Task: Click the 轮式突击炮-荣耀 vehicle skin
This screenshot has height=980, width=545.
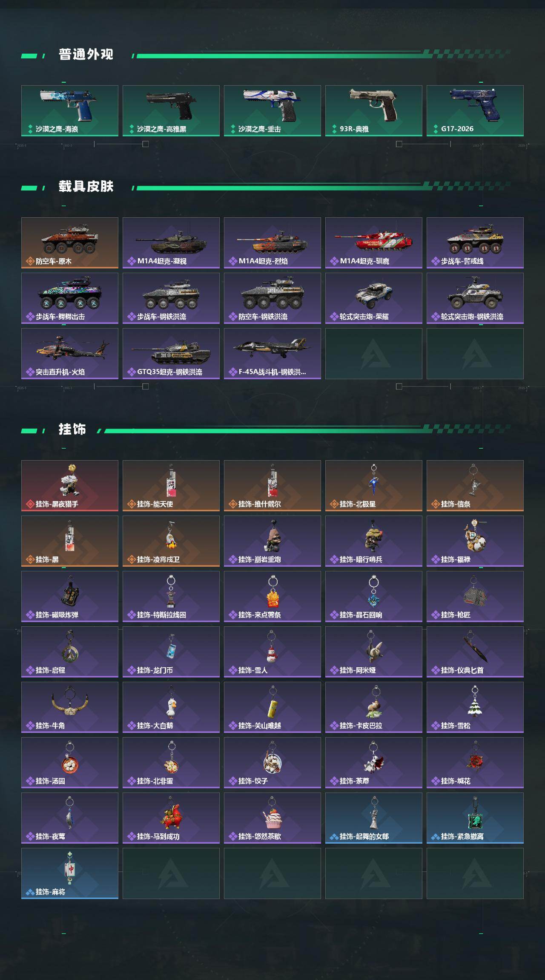Action: 374,298
